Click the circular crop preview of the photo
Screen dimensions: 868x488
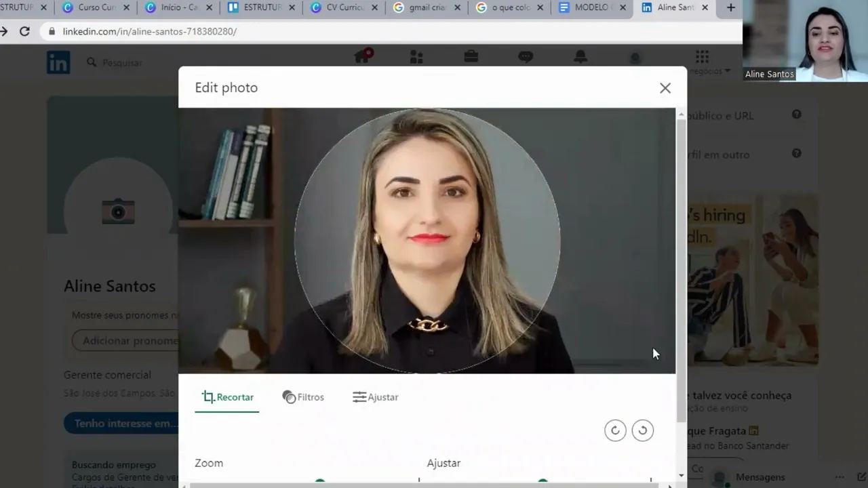click(x=427, y=241)
